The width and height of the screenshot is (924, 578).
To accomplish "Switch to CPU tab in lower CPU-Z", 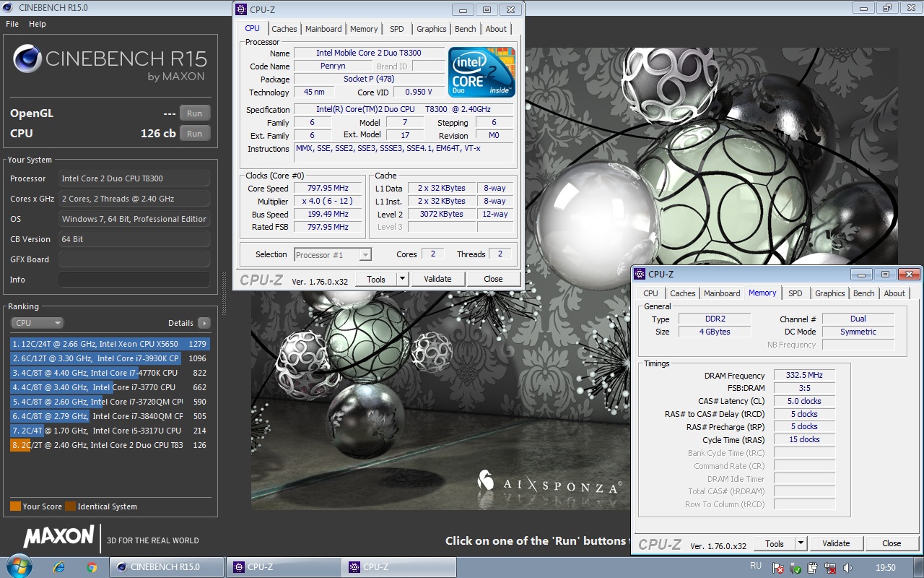I will pos(651,293).
